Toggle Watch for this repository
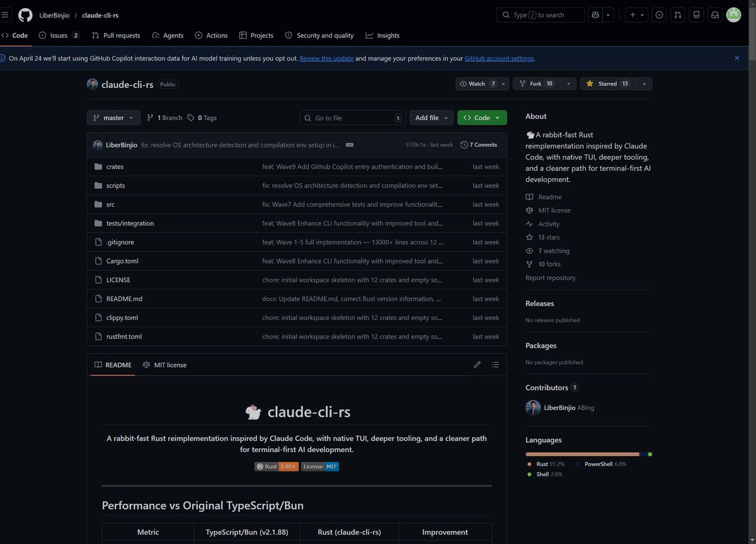756x544 pixels. pyautogui.click(x=477, y=84)
